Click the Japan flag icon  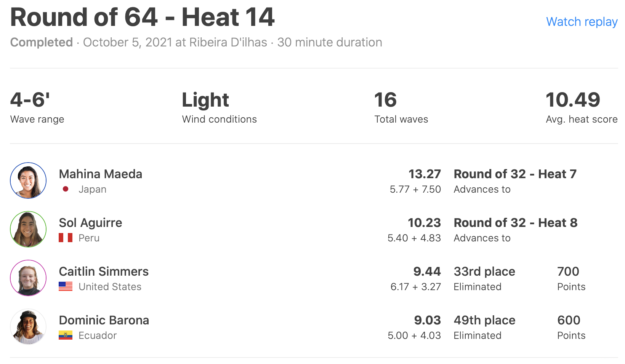[66, 189]
